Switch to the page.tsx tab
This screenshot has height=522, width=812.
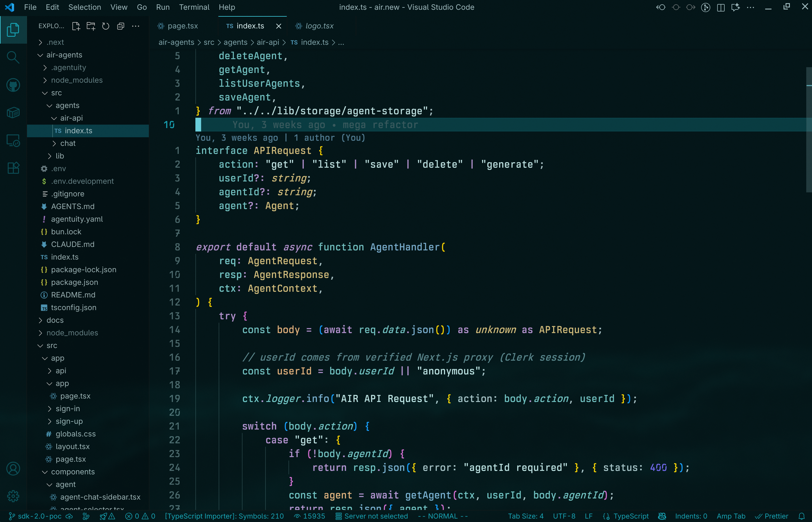point(182,26)
